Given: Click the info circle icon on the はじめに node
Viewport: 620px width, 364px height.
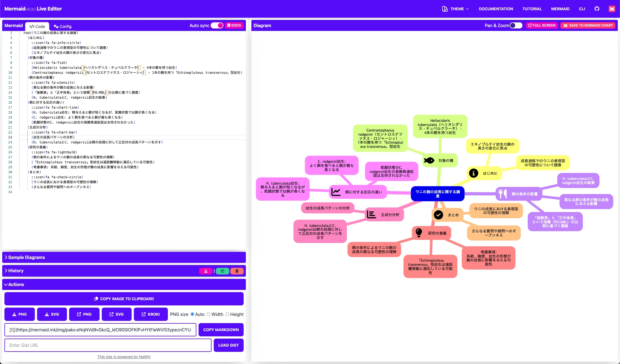Looking at the screenshot, I should (473, 173).
